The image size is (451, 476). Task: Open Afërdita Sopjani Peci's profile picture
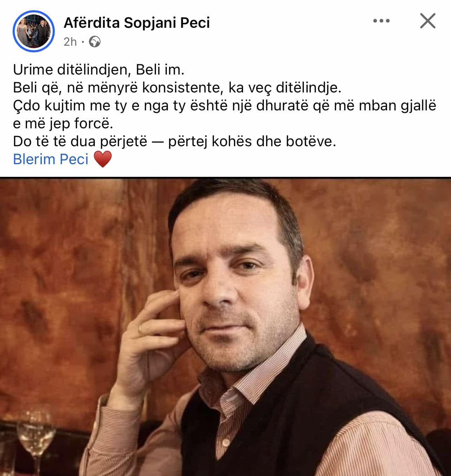coord(34,31)
